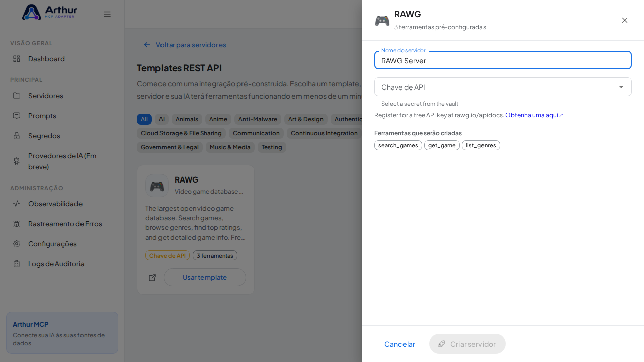Click the Prompts chat icon
Viewport: 644px width, 362px height.
coord(17,116)
